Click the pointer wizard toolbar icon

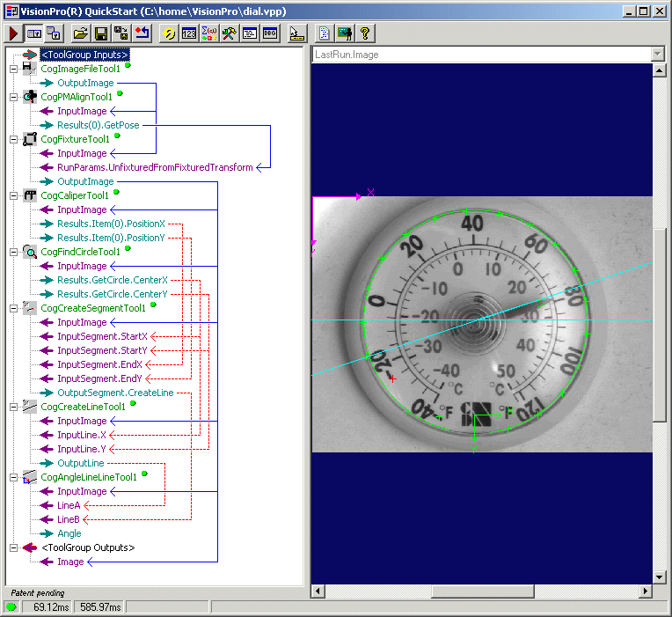coord(296,33)
